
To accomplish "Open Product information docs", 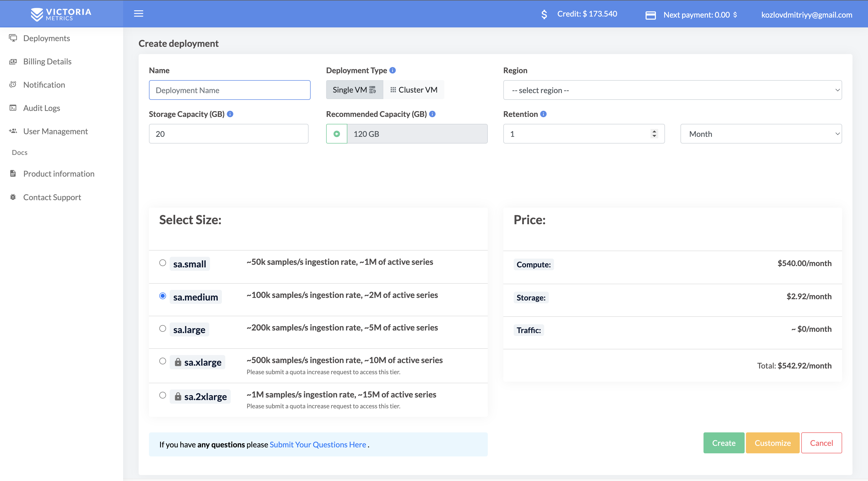I will tap(59, 174).
